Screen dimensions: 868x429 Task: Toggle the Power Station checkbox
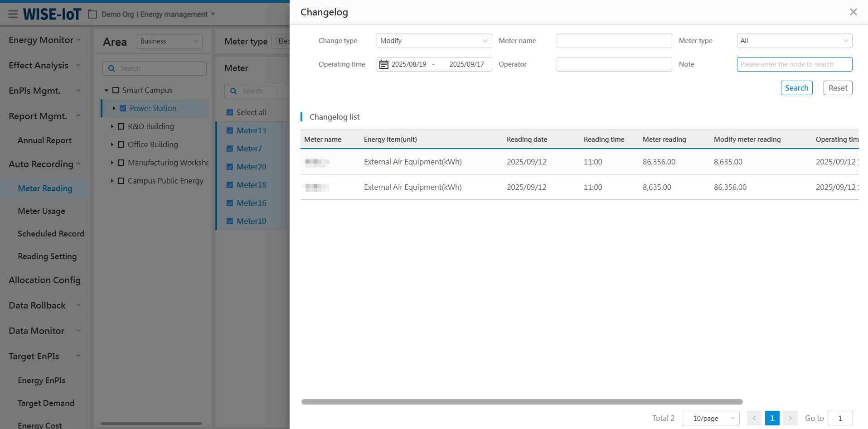(123, 108)
